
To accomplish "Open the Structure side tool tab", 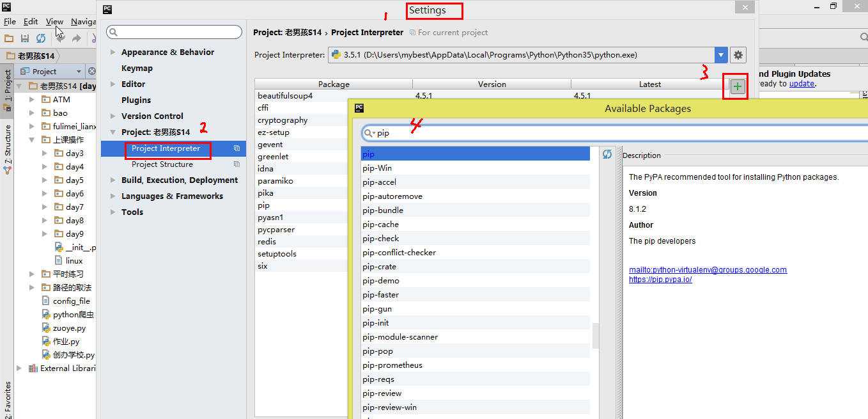I will pos(8,150).
